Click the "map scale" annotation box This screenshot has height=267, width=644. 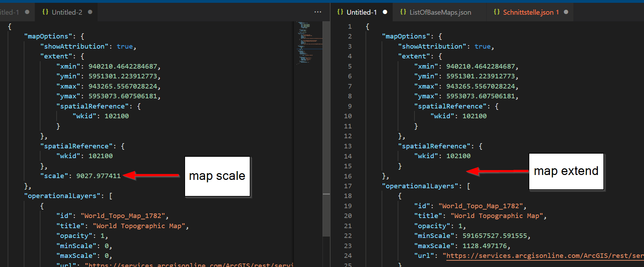pyautogui.click(x=217, y=176)
